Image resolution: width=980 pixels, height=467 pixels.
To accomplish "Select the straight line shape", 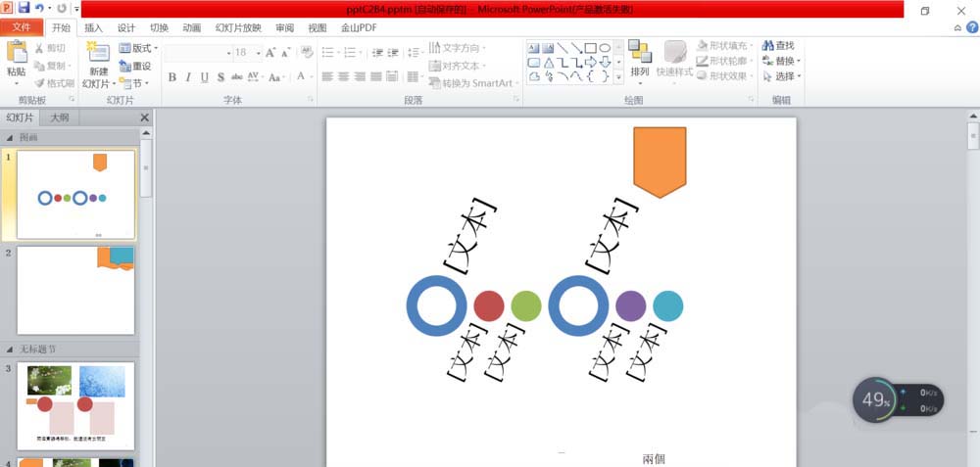I will (x=562, y=48).
